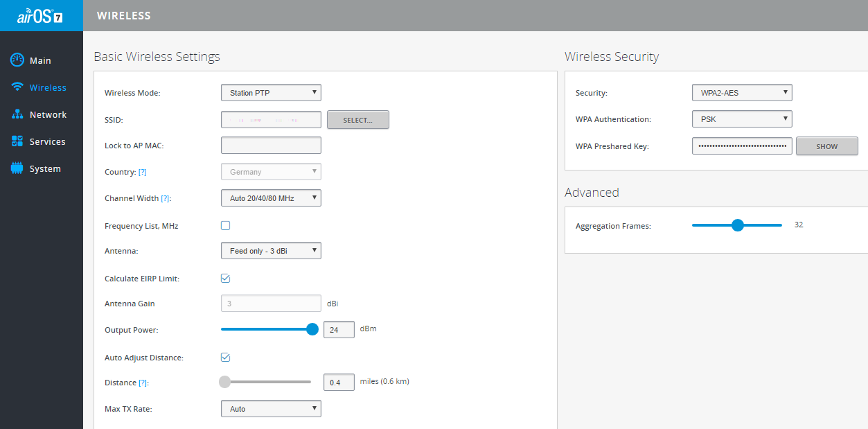Image resolution: width=868 pixels, height=429 pixels.
Task: Expand the Channel Width dropdown
Action: pos(271,198)
